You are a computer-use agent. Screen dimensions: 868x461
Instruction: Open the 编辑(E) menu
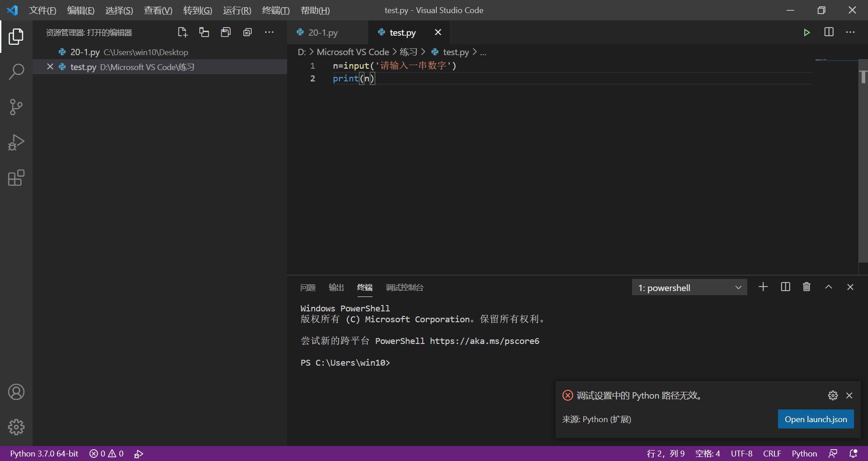click(81, 10)
